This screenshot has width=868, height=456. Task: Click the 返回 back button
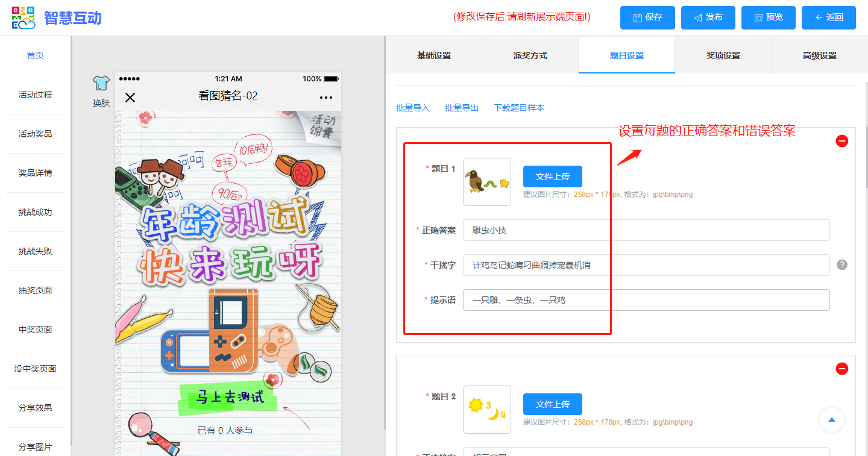pyautogui.click(x=828, y=17)
